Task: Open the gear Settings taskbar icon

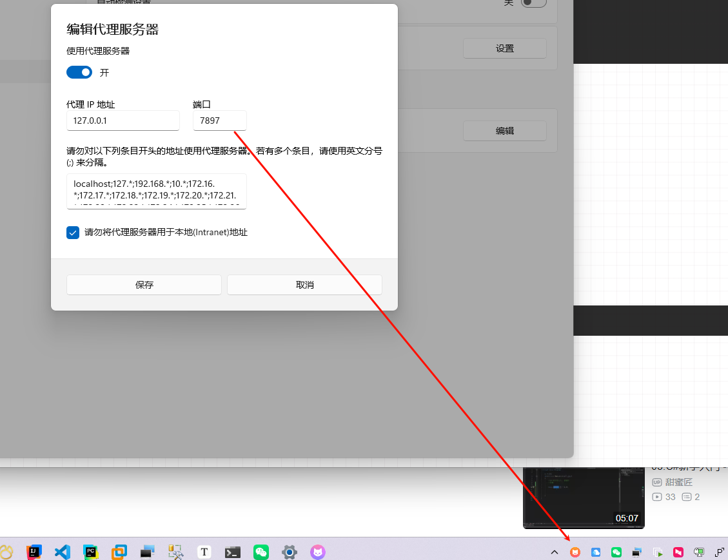Action: point(290,552)
